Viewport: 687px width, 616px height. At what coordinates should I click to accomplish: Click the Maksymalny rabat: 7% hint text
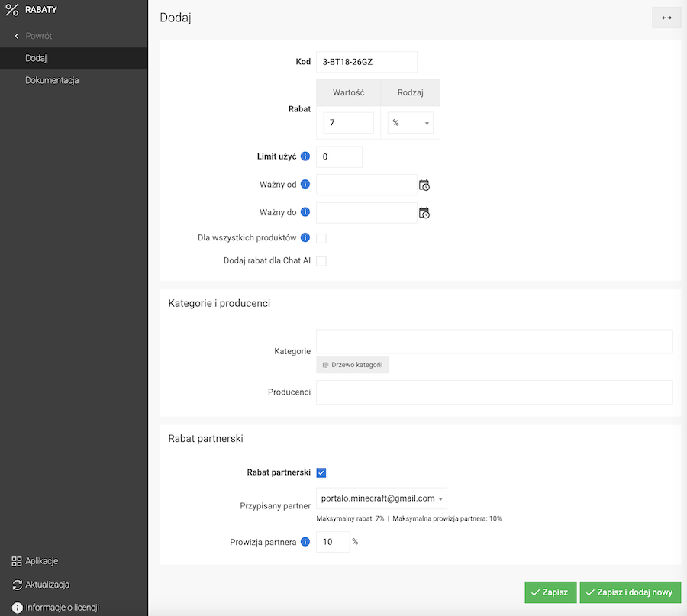tap(350, 519)
